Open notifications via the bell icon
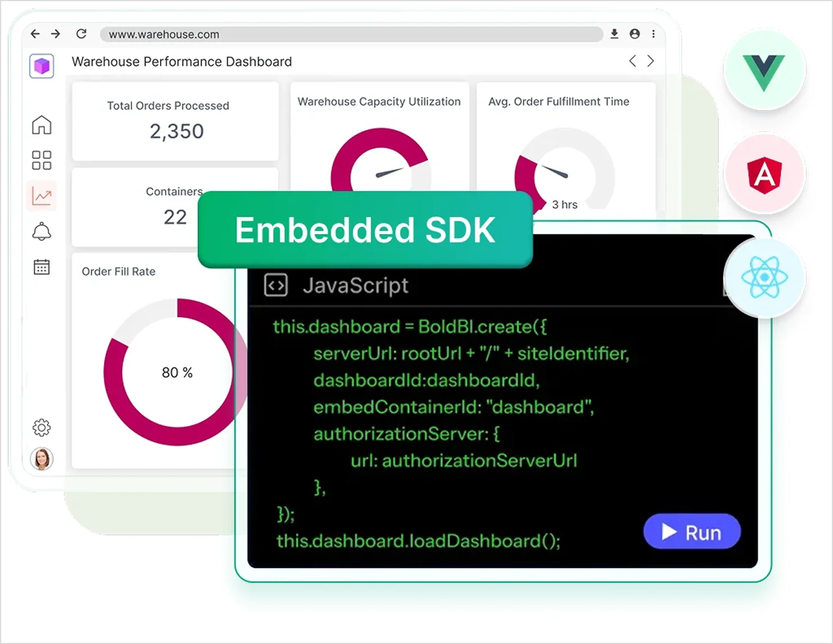 pyautogui.click(x=42, y=231)
